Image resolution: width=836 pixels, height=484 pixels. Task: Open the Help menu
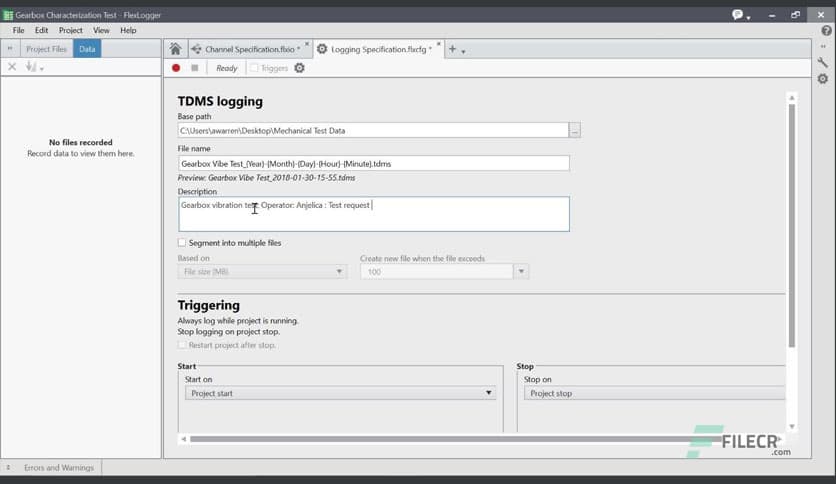(128, 30)
